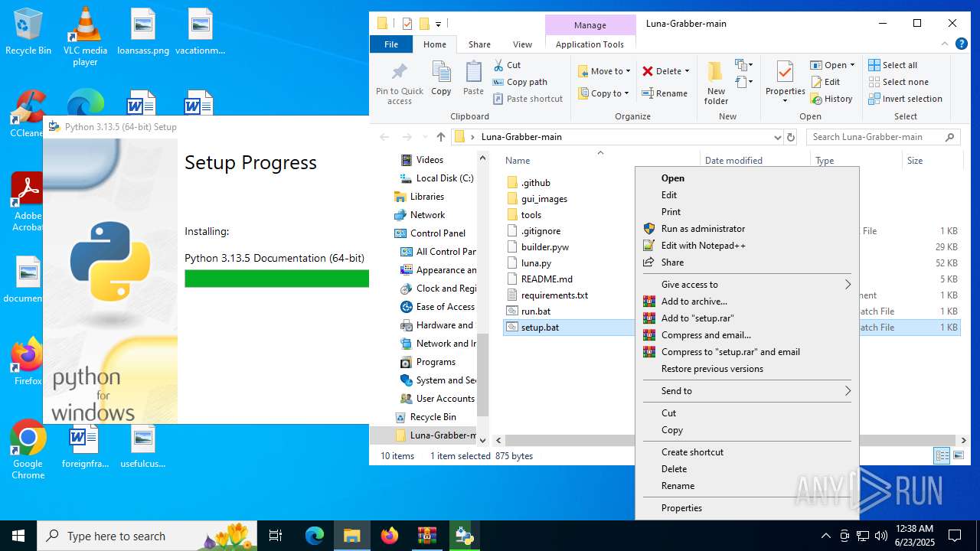Click the Refresh button by address bar

pos(791,137)
